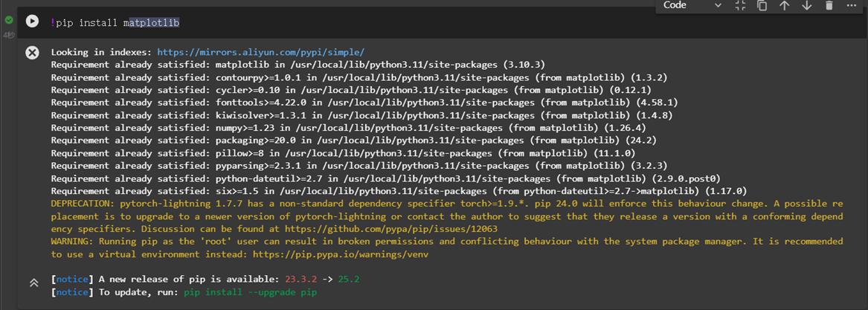The image size is (868, 310).
Task: Click the 'python-dateutil>=2.7' requirement line
Action: 386,178
